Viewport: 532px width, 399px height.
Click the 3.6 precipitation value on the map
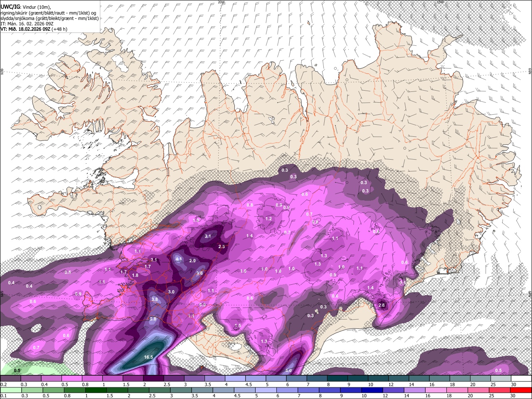click(199, 273)
